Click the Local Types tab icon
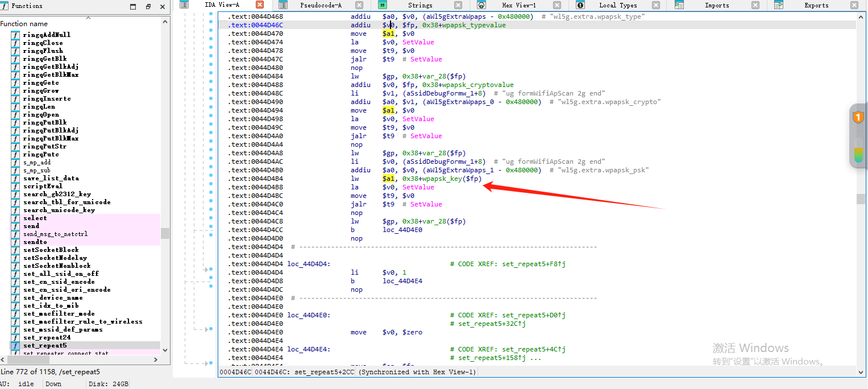The width and height of the screenshot is (868, 389). click(x=580, y=5)
